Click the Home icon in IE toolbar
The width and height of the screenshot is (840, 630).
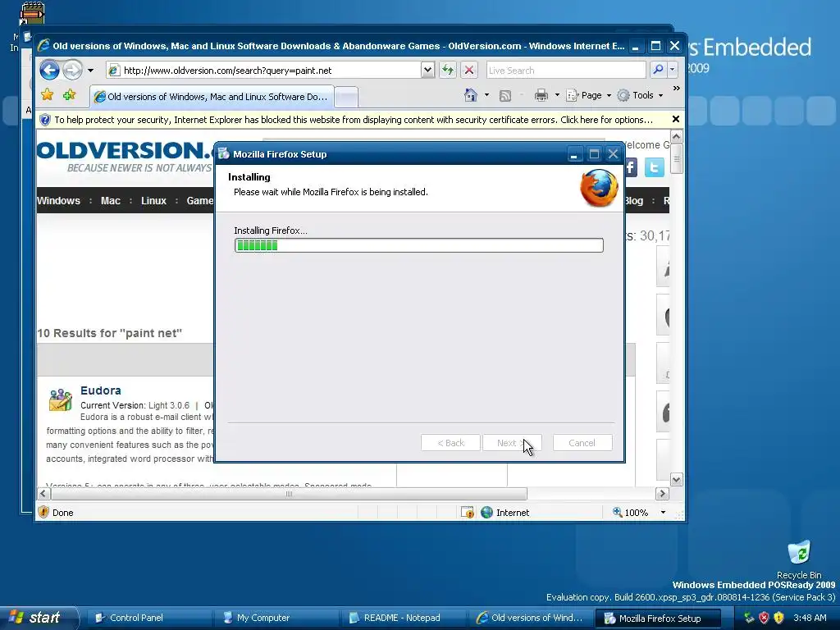(470, 95)
